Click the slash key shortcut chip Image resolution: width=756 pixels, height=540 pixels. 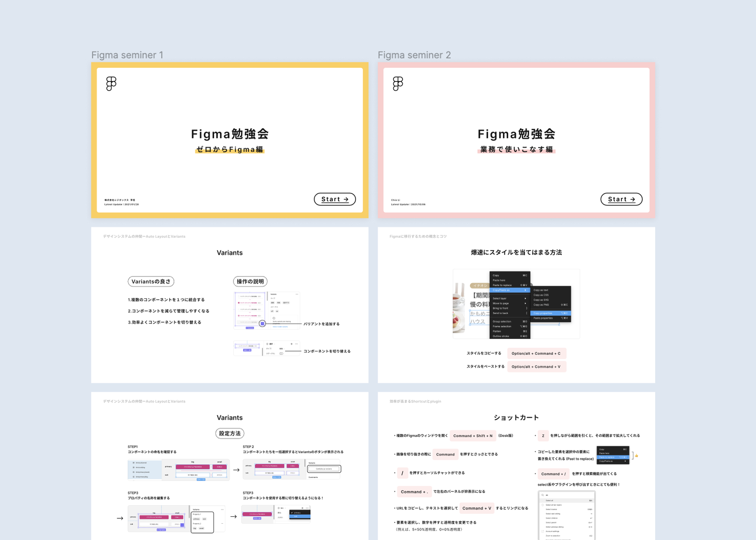point(402,473)
